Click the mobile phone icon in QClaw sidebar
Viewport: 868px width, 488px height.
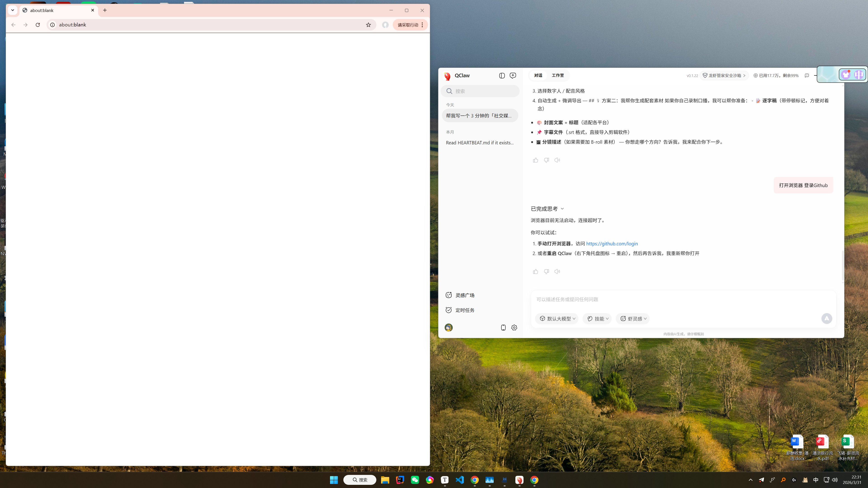[503, 327]
